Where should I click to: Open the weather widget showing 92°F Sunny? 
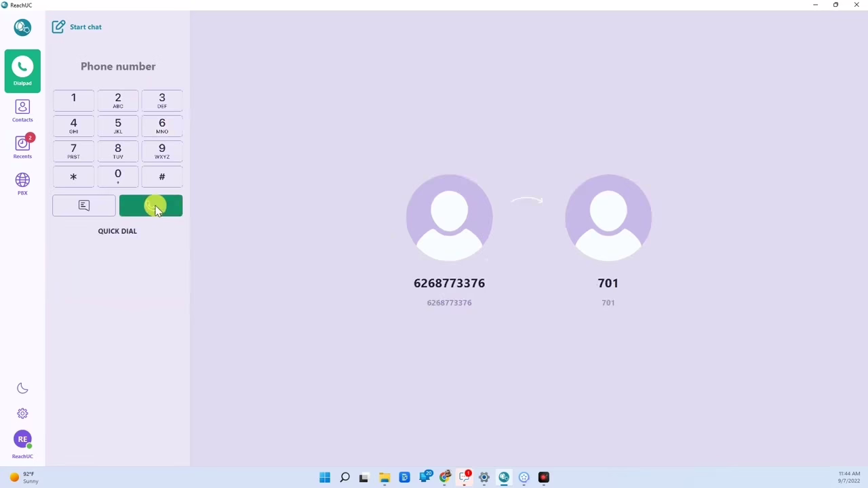(24, 477)
